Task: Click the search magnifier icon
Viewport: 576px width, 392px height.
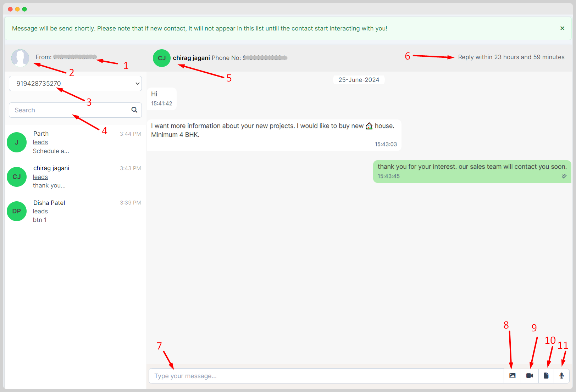Action: point(134,110)
